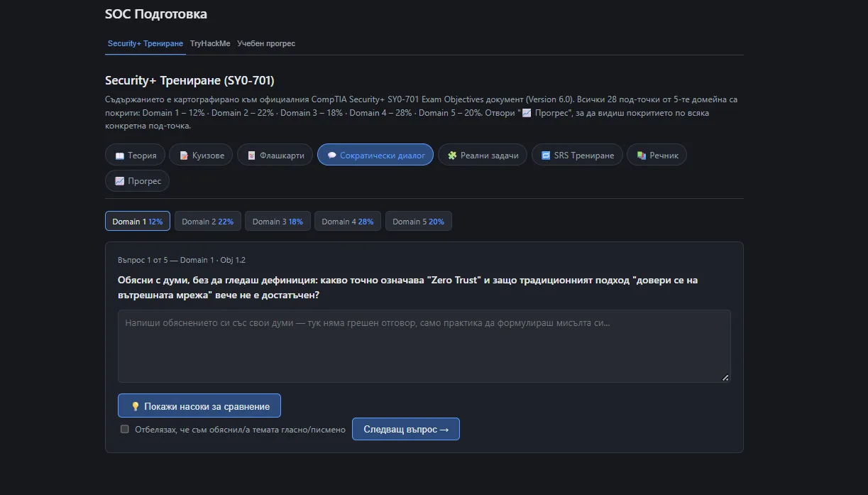The height and width of the screenshot is (495, 868).
Task: Click the SOC Подготовка heading
Action: tap(156, 13)
